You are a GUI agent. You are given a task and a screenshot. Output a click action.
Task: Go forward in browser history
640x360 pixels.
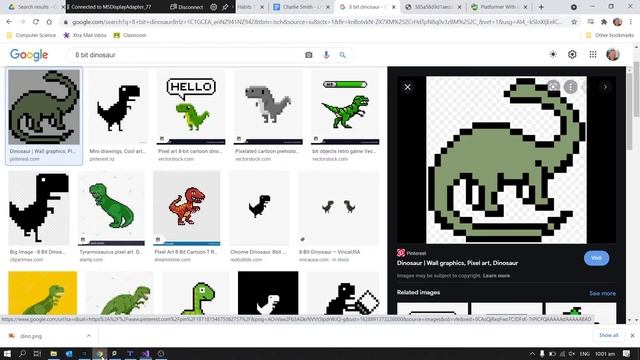click(22, 22)
